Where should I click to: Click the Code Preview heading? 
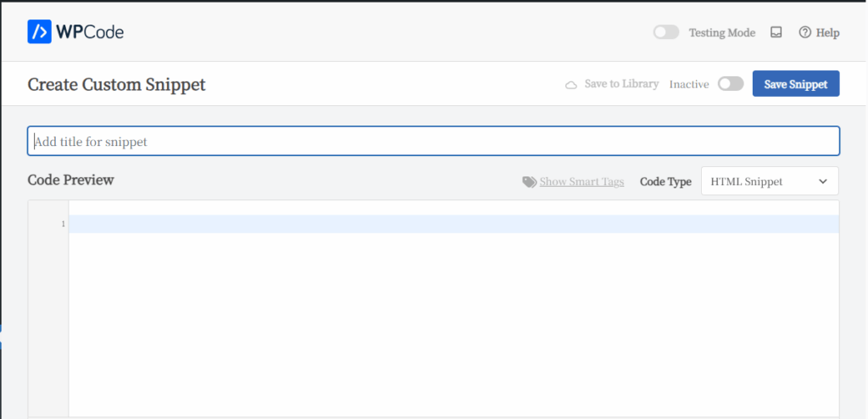pyautogui.click(x=70, y=180)
